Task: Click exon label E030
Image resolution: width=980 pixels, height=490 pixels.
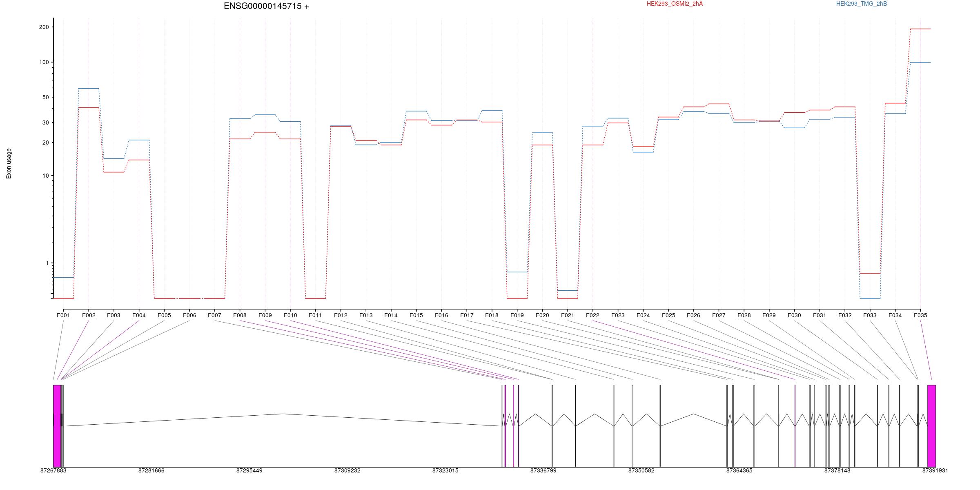Action: [794, 315]
